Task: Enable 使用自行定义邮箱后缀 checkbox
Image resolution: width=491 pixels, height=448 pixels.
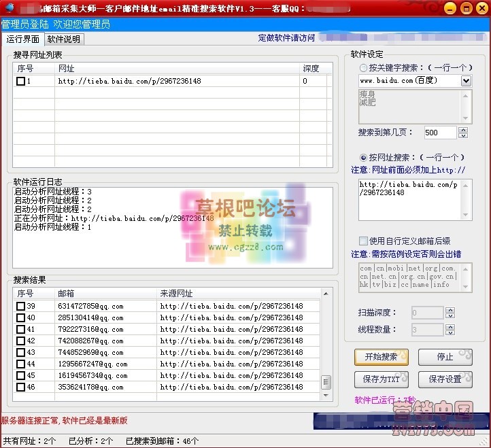Action: [x=363, y=241]
